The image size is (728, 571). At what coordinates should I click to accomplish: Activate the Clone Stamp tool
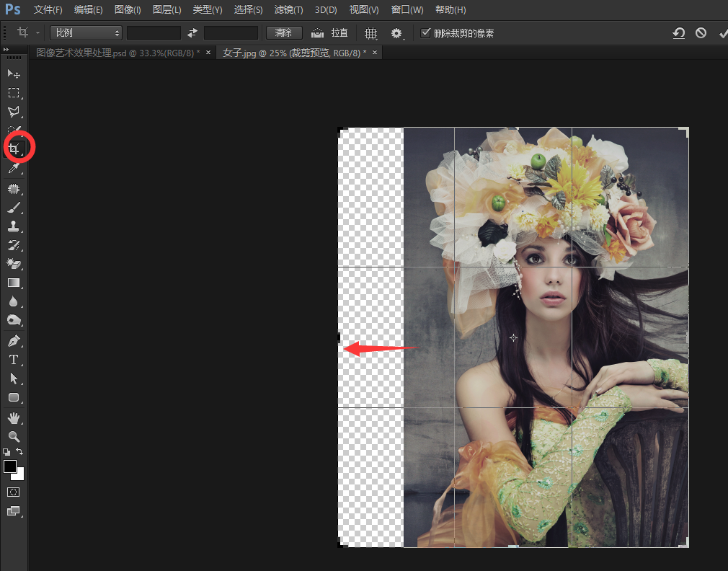[x=13, y=226]
